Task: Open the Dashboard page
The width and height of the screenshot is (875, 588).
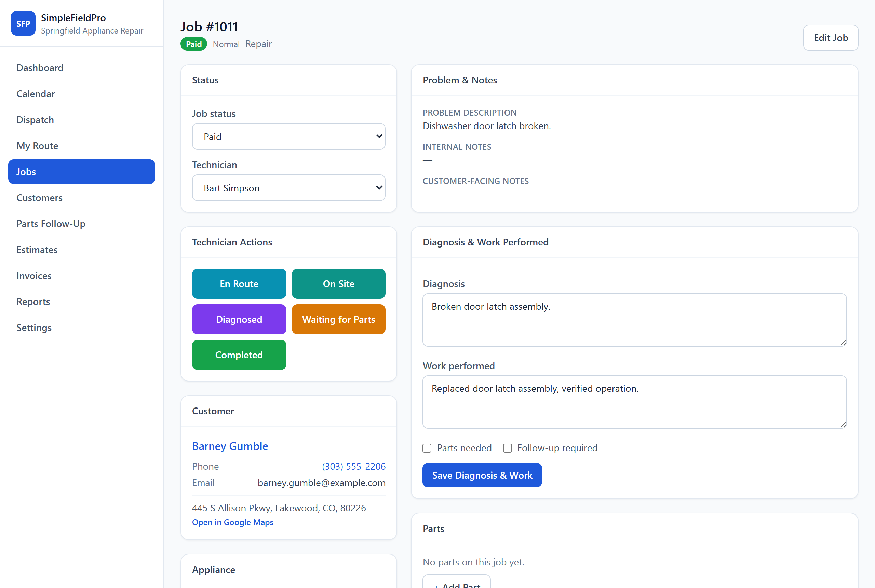Action: point(81,68)
